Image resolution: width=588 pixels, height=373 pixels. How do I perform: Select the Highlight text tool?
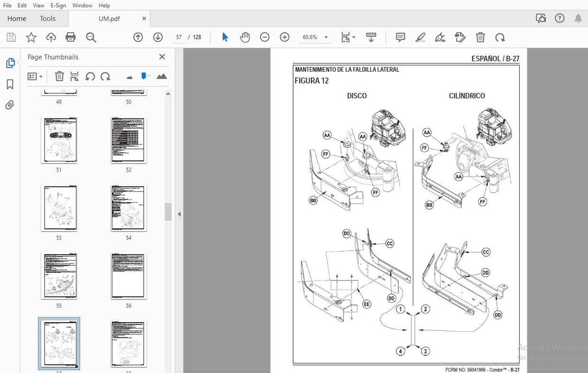pos(420,37)
